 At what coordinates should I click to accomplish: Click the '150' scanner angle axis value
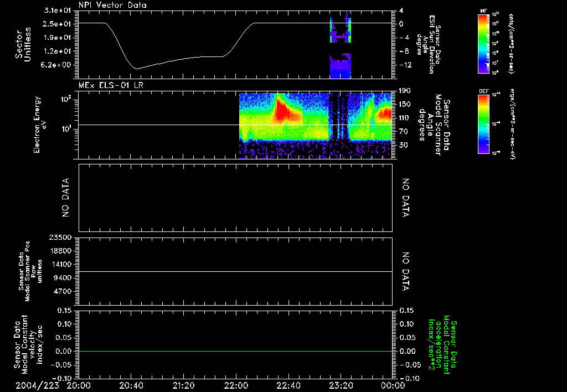point(405,105)
